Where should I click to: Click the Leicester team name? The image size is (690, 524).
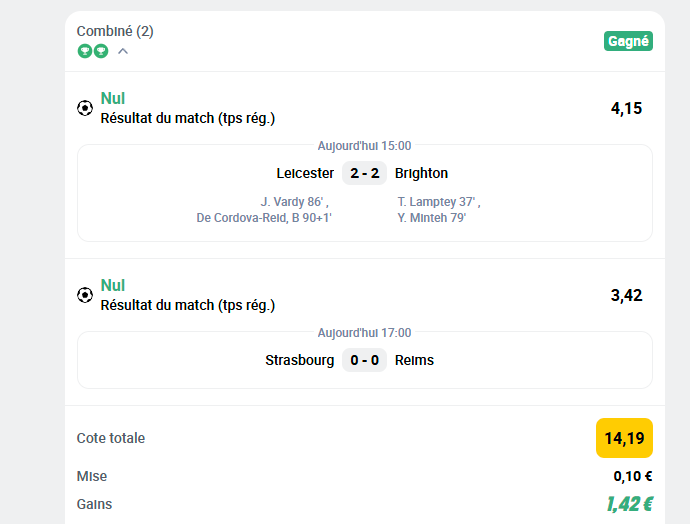[305, 173]
